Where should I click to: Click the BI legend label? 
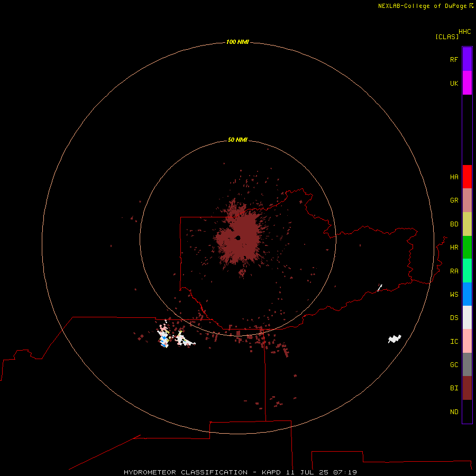pyautogui.click(x=454, y=388)
